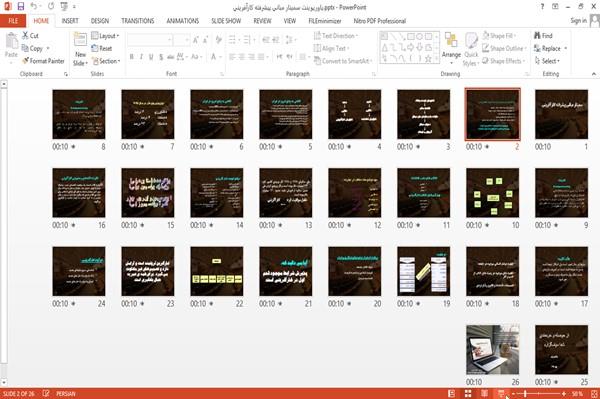This screenshot has width=600, height=399.
Task: Toggle center text alignment
Action: pyautogui.click(x=241, y=57)
